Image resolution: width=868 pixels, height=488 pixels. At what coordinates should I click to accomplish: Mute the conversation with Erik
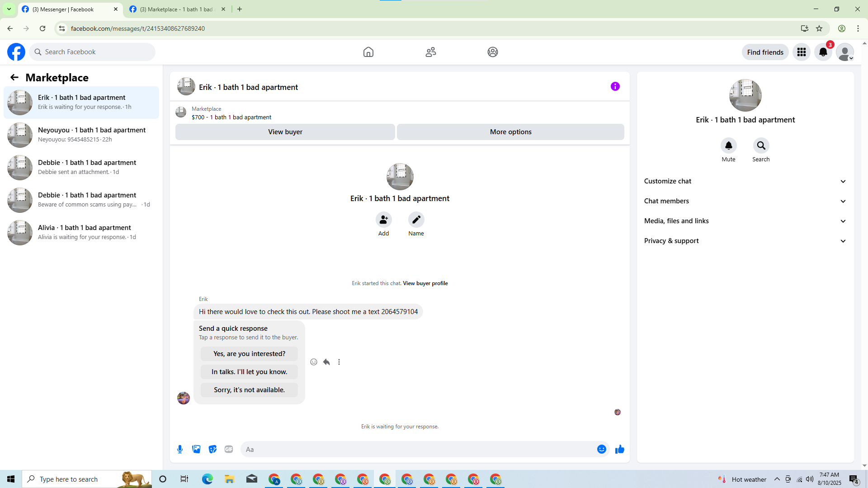[728, 146]
